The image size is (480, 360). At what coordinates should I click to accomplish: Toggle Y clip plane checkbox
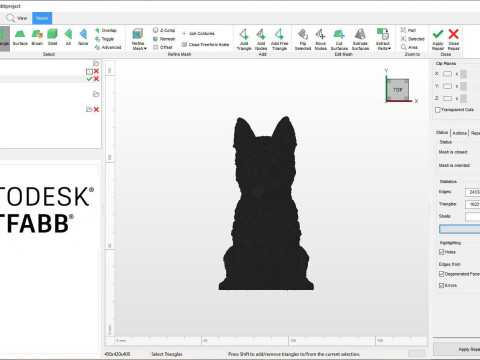[x=447, y=86]
